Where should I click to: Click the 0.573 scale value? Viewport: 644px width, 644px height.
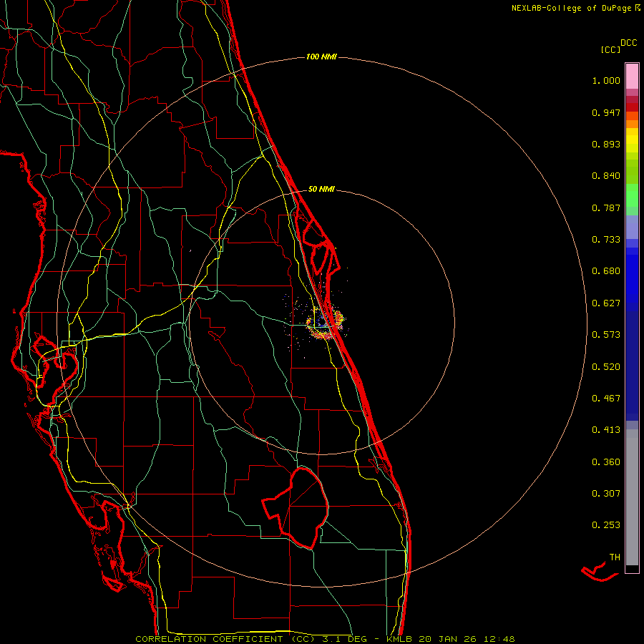click(606, 335)
